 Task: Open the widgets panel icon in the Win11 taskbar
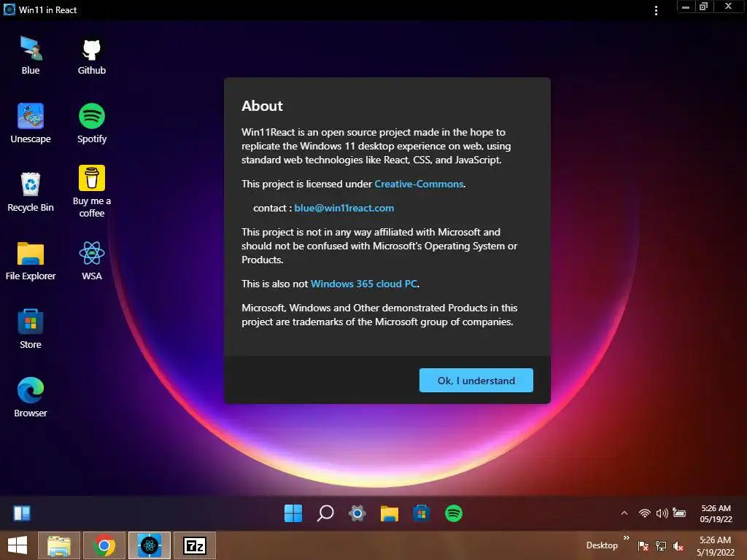point(22,513)
